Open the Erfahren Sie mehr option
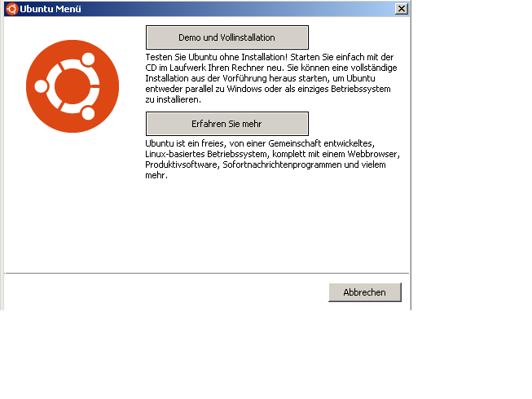Image resolution: width=532 pixels, height=399 pixels. 227,124
